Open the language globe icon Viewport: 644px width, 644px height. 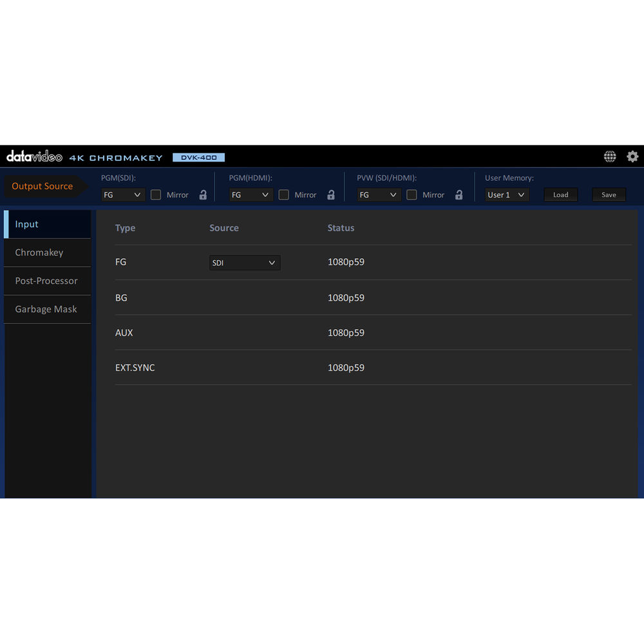(609, 156)
